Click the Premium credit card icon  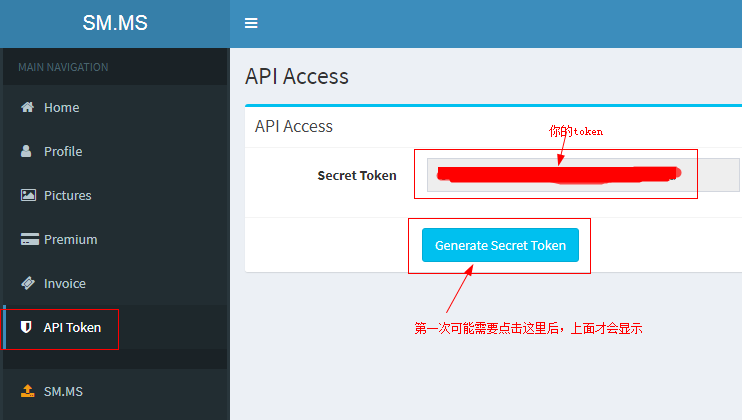click(x=29, y=239)
